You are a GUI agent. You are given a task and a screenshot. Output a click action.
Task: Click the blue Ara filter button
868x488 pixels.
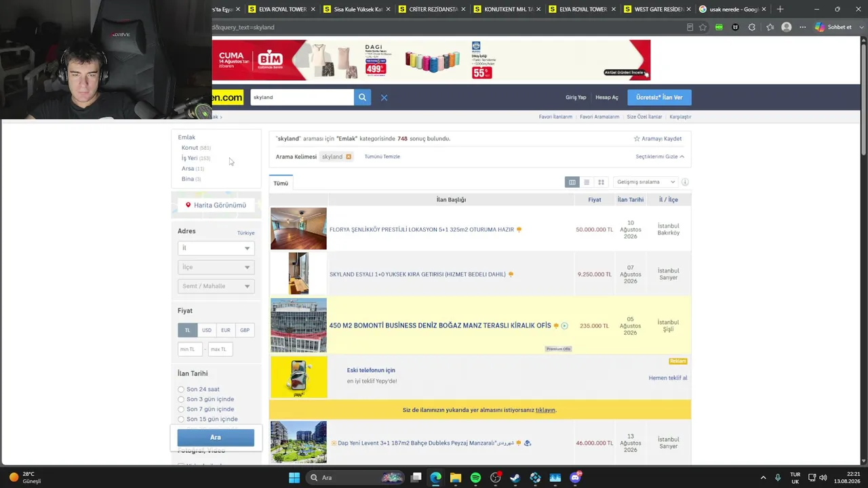[x=216, y=438]
